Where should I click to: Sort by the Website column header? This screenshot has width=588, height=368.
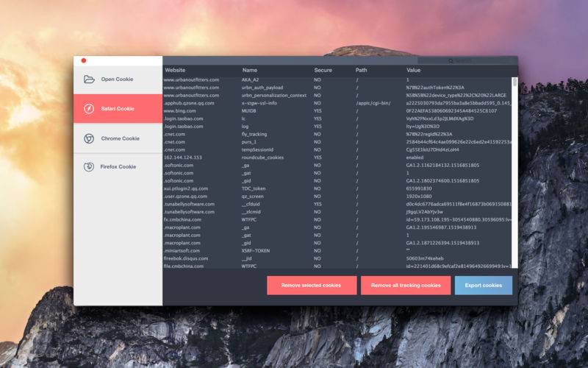click(175, 70)
